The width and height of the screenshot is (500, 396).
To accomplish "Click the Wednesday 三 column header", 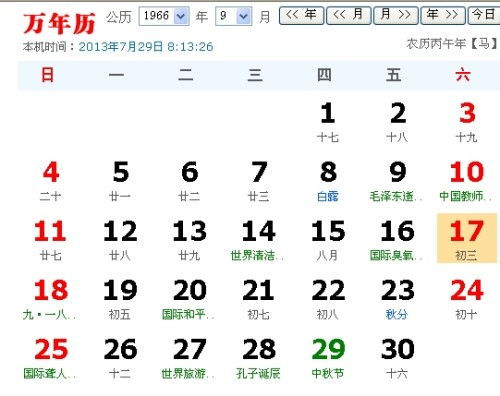I will point(255,75).
